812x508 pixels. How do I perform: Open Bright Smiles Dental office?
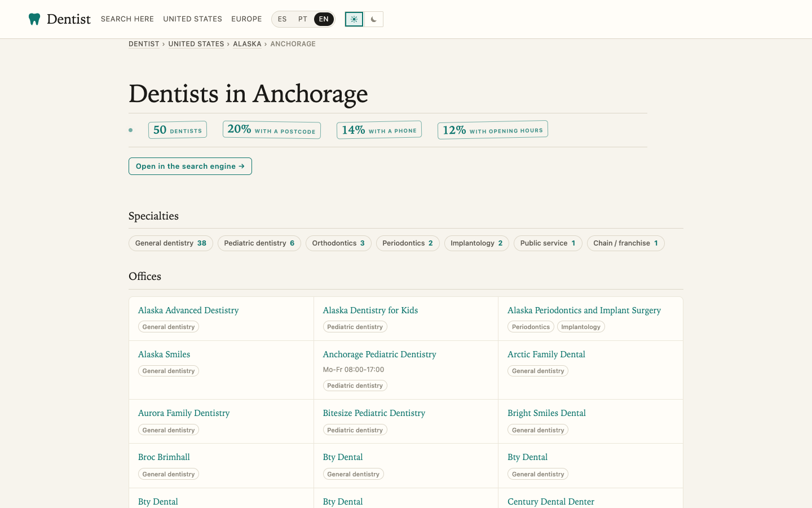click(546, 413)
